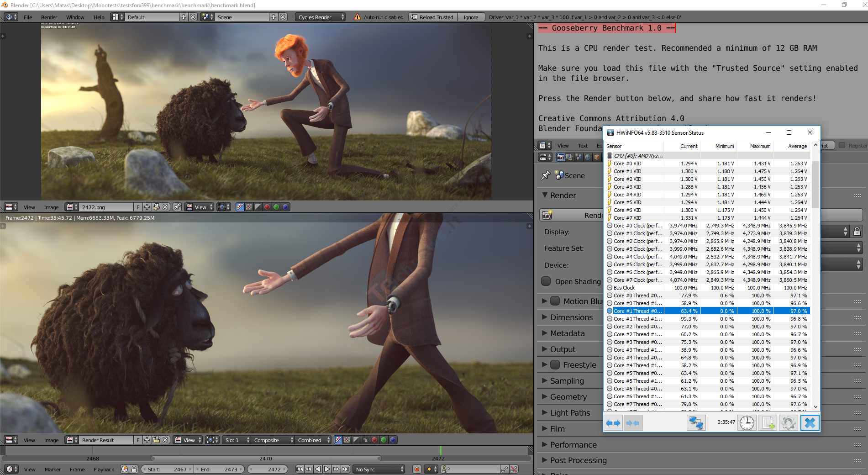Viewport: 868px width, 475px height.
Task: Open the Cycles Render engine dropdown
Action: click(321, 17)
